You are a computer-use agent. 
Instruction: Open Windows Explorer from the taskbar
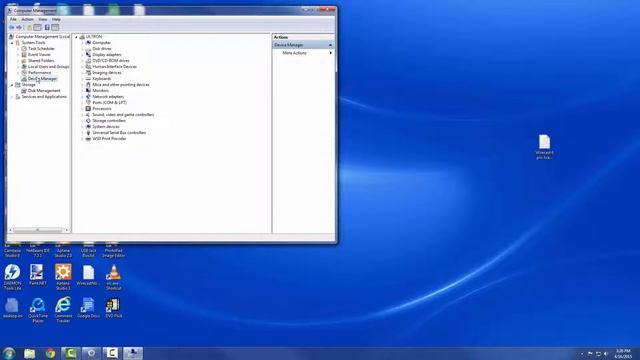coord(29,353)
